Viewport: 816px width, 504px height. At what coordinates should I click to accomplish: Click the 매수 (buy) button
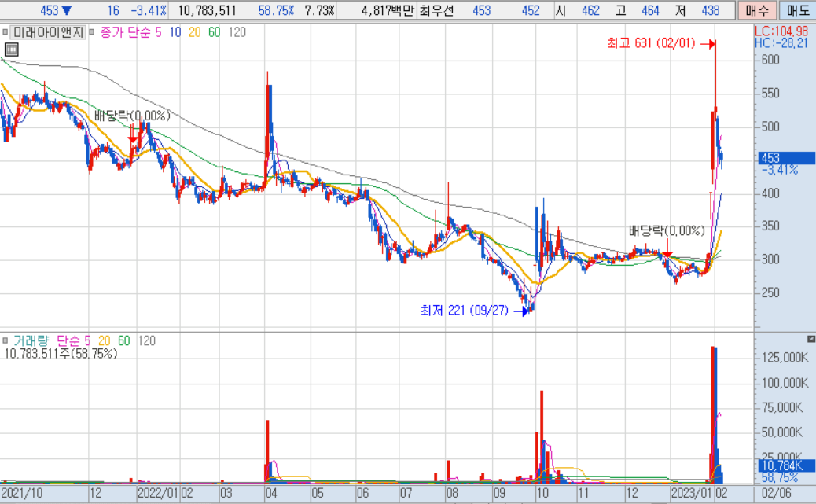[x=757, y=10]
